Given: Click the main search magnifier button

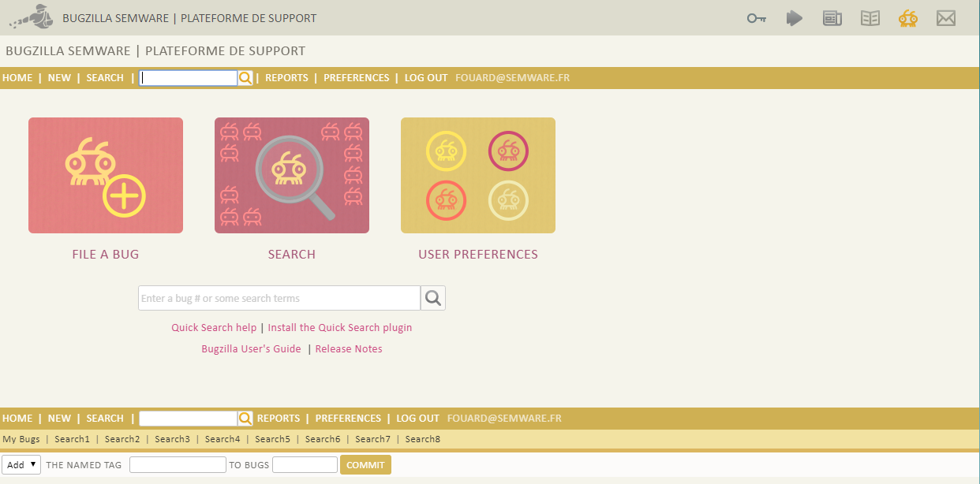Looking at the screenshot, I should coord(433,298).
